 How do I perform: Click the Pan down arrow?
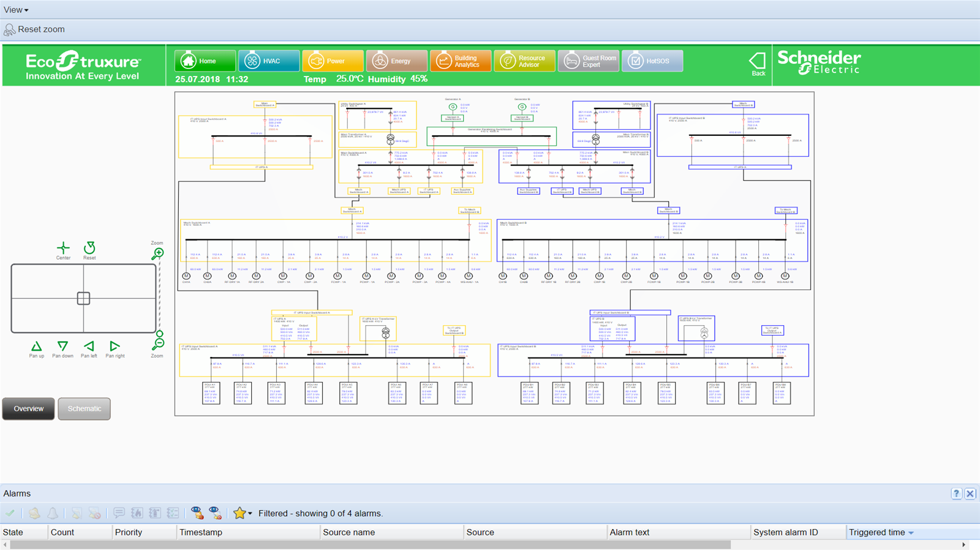pyautogui.click(x=62, y=347)
